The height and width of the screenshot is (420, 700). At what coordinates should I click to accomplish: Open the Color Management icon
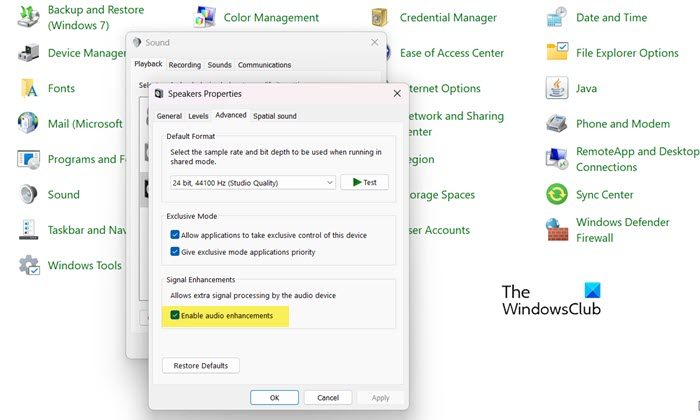204,17
